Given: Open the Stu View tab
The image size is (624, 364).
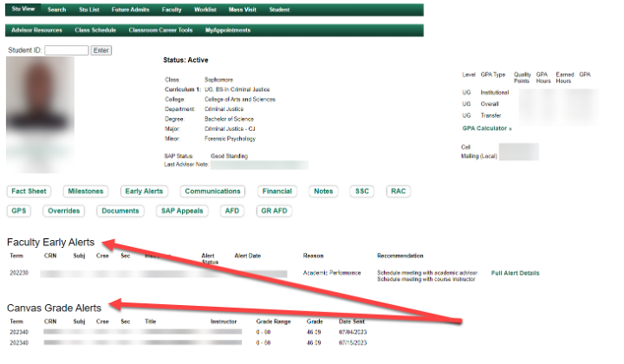Looking at the screenshot, I should [x=22, y=10].
